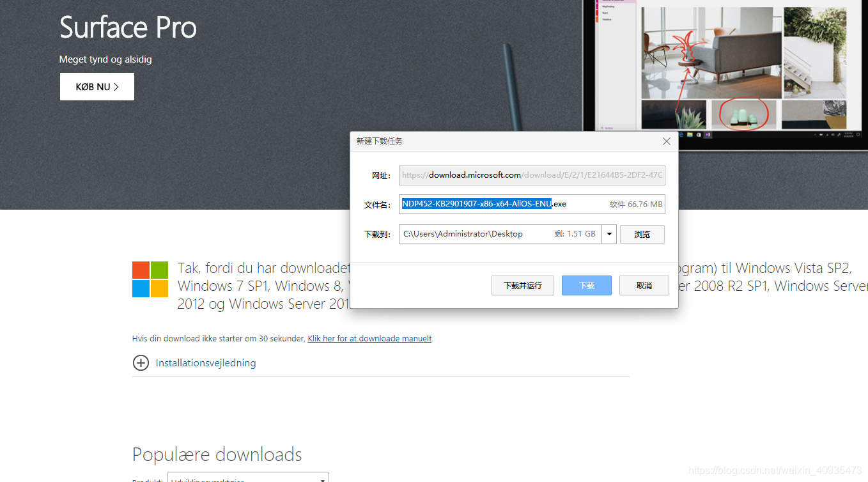The width and height of the screenshot is (868, 482).
Task: Click the Populære downloads heading
Action: pos(217,455)
